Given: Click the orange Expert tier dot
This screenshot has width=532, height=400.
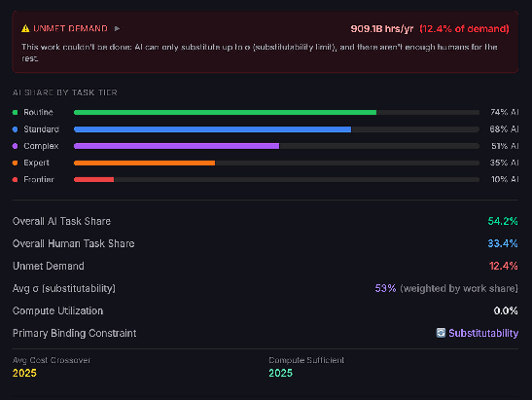Looking at the screenshot, I should pos(15,163).
